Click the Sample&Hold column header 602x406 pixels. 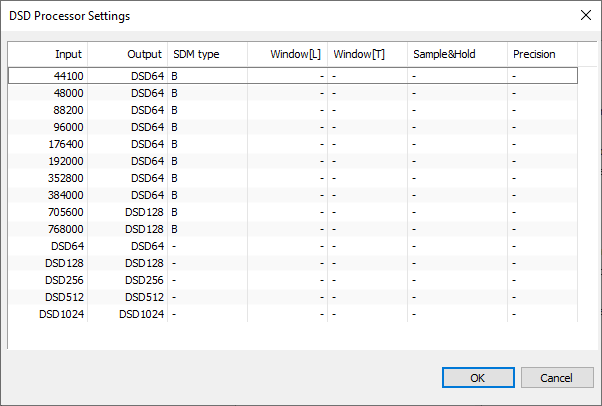point(457,54)
